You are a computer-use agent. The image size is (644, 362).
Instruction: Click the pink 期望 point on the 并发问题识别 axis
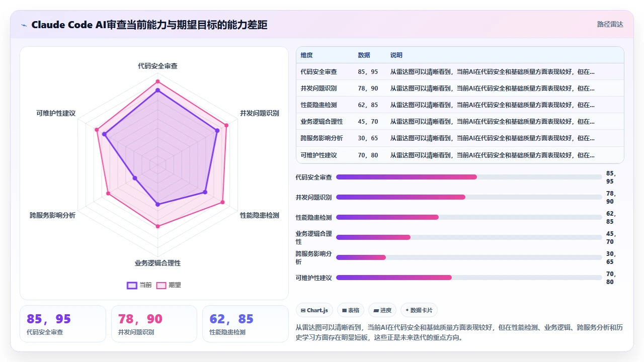pyautogui.click(x=226, y=125)
